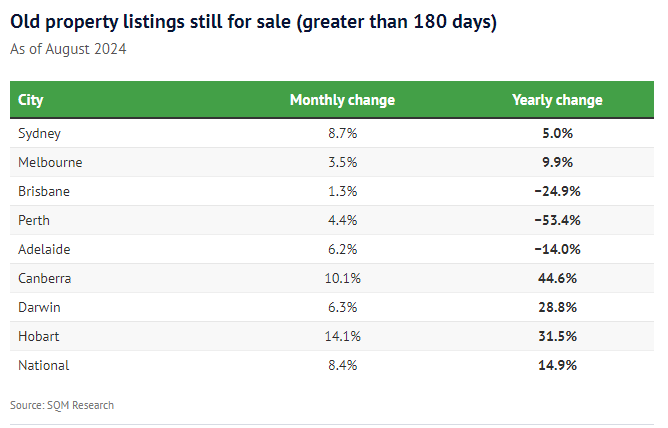Click the Sydney row label
668x428 pixels.
coord(40,133)
